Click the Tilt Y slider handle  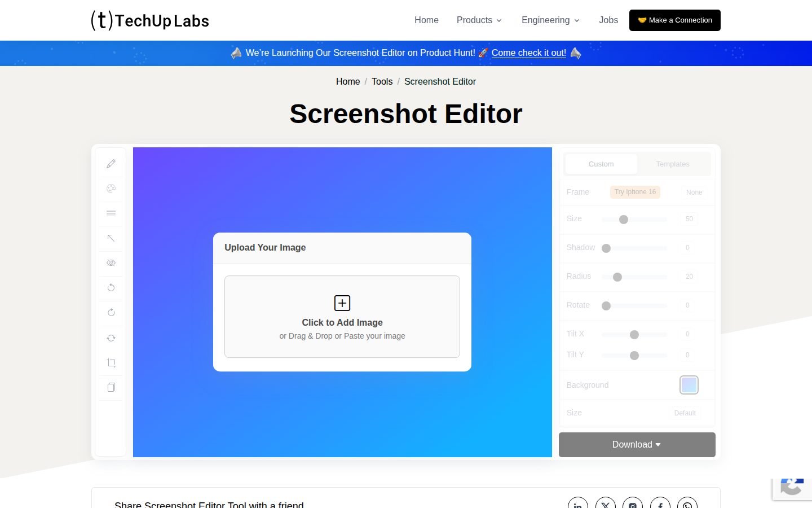pos(634,356)
